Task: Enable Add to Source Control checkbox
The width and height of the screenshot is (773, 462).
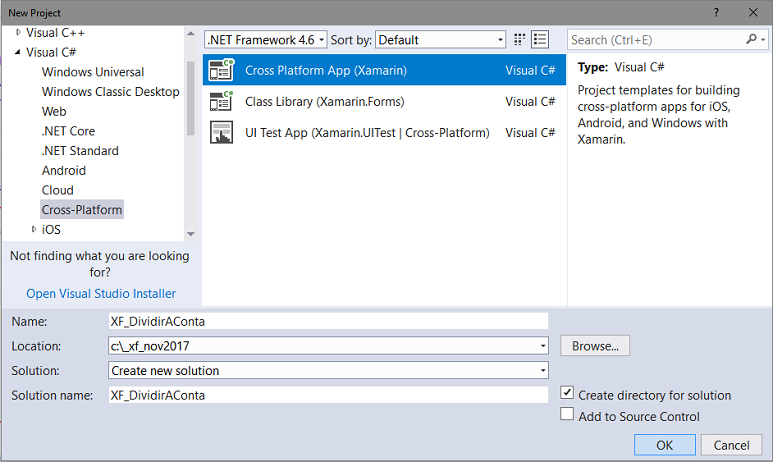Action: click(568, 415)
